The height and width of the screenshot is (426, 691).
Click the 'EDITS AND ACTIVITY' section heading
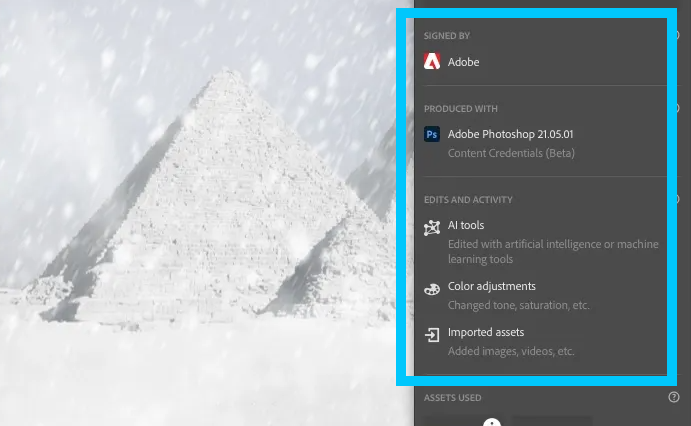coord(468,200)
